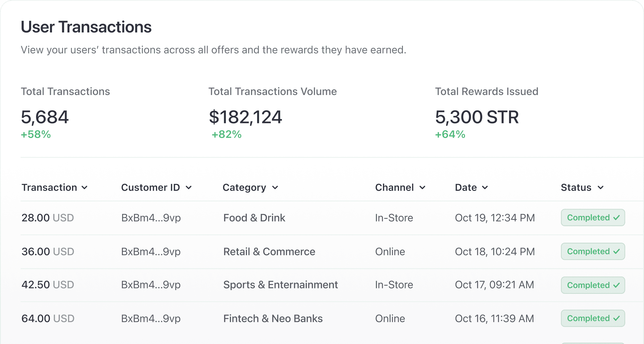Open the Channel column dropdown arrow
644x344 pixels.
point(422,188)
